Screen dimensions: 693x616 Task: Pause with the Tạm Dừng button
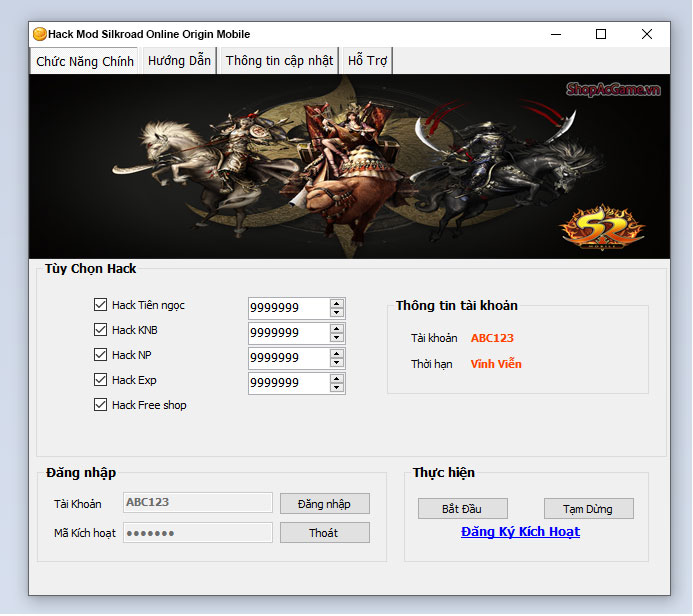coord(588,509)
